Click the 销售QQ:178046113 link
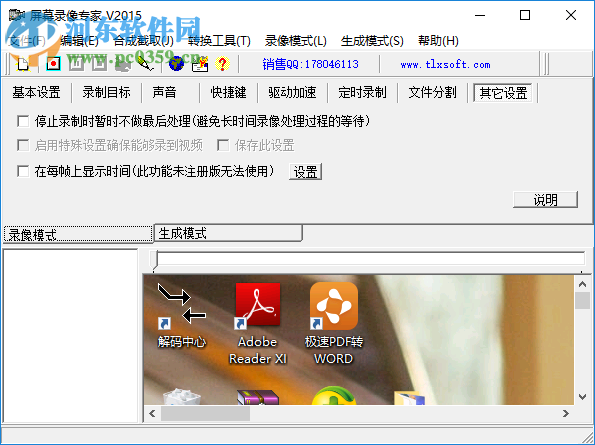 tap(310, 64)
